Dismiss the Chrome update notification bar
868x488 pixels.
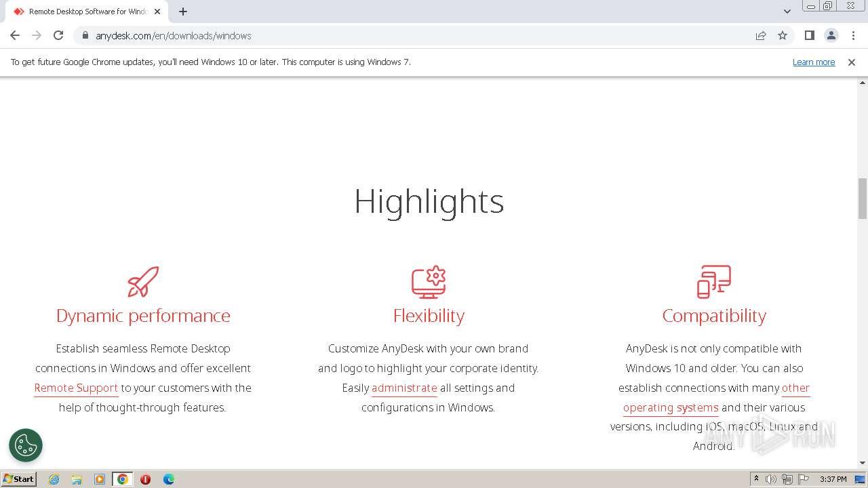coord(852,62)
